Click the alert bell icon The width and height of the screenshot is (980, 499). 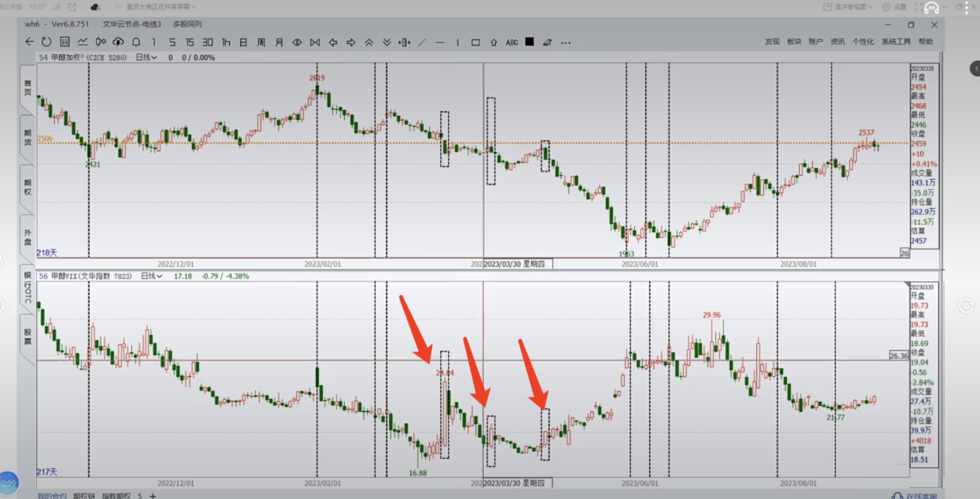pos(136,42)
